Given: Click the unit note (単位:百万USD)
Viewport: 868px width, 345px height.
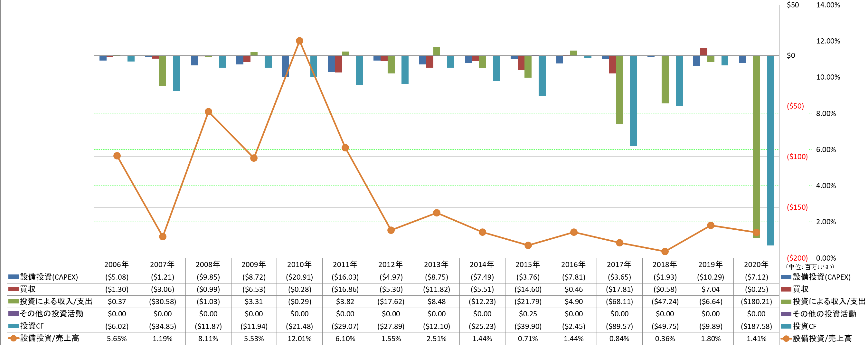Looking at the screenshot, I should click(x=810, y=267).
